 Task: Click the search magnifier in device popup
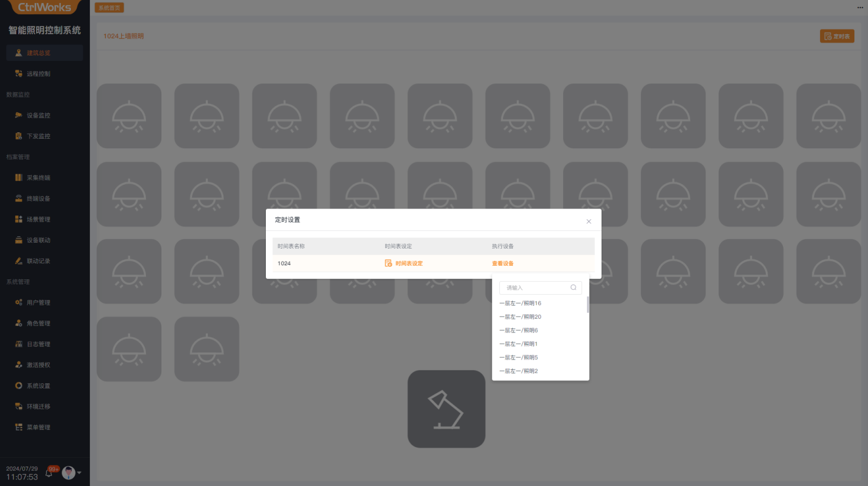pos(573,288)
